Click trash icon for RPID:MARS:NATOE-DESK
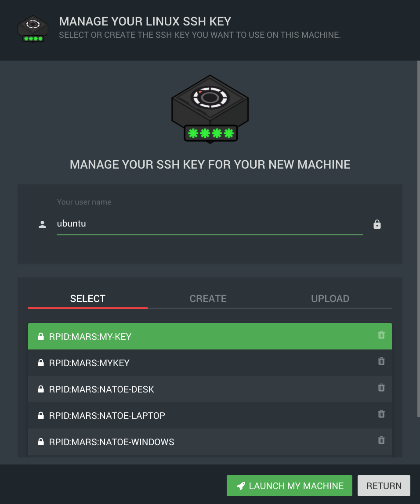This screenshot has height=504, width=420. pos(381,388)
